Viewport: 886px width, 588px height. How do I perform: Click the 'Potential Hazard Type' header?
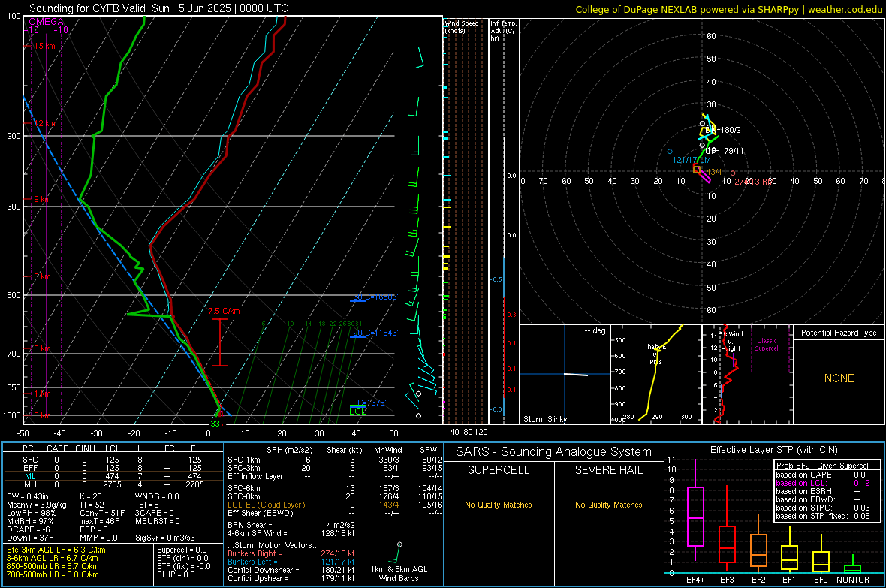point(839,333)
